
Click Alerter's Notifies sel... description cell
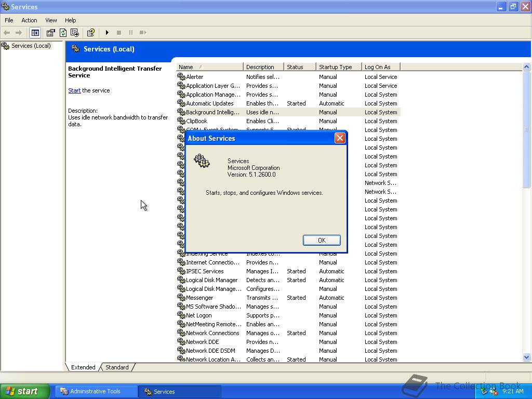click(263, 77)
